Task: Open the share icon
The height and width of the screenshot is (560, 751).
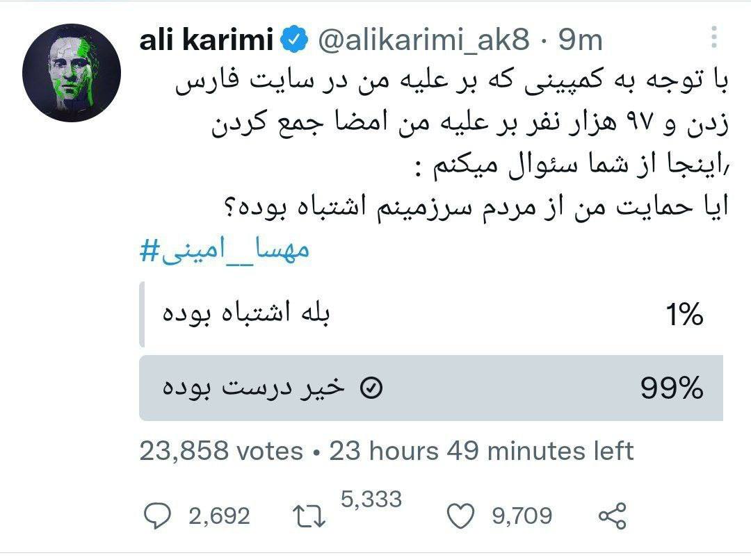Action: pos(613,516)
